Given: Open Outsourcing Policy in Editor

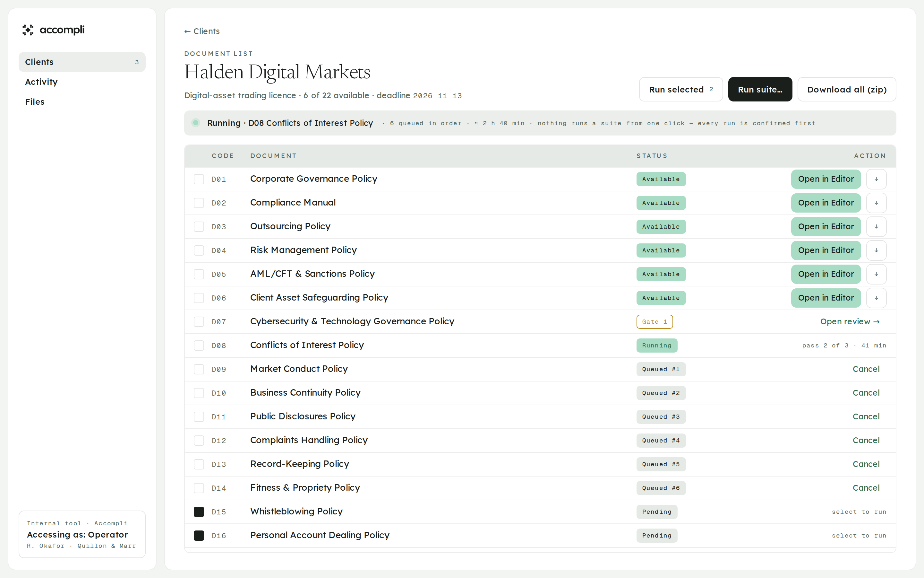Looking at the screenshot, I should tap(826, 226).
